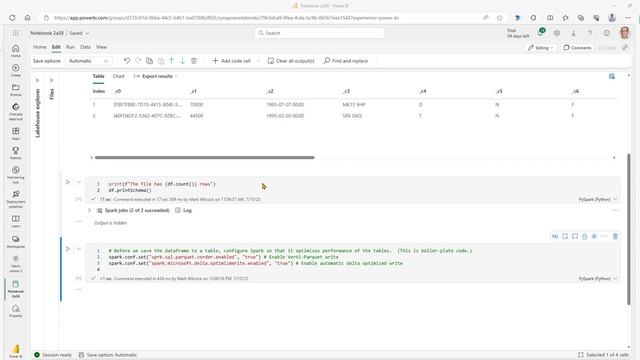Click the Session ready status indicator
The width and height of the screenshot is (640, 360).
tap(53, 355)
